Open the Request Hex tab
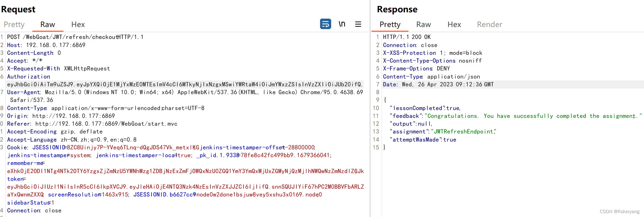This screenshot has height=217, width=644. (x=78, y=24)
